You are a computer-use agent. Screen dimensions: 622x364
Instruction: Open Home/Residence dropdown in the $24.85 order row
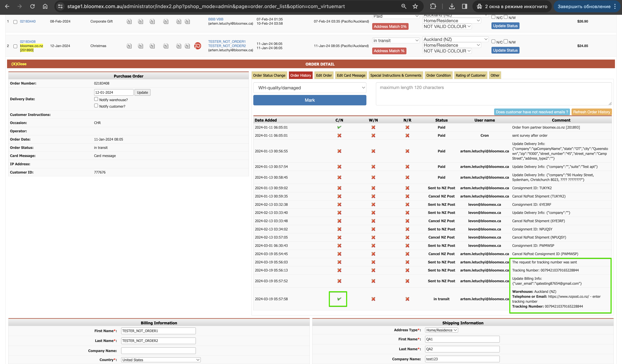452,45
